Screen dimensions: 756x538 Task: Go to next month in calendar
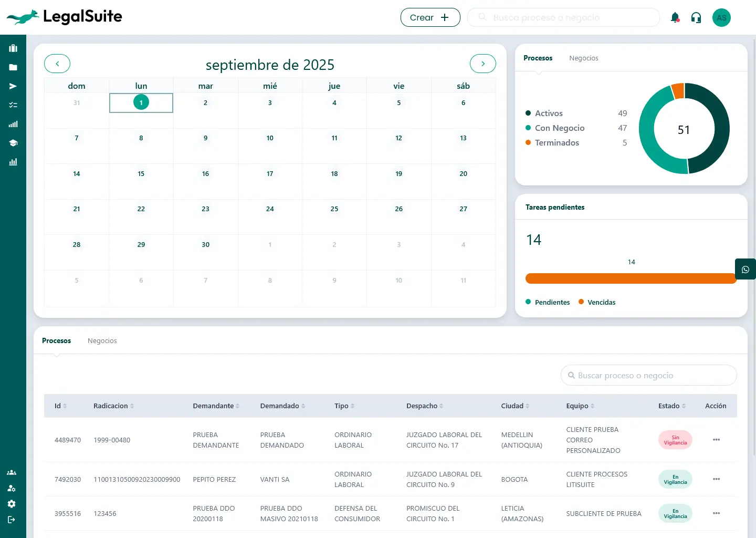[x=482, y=64]
